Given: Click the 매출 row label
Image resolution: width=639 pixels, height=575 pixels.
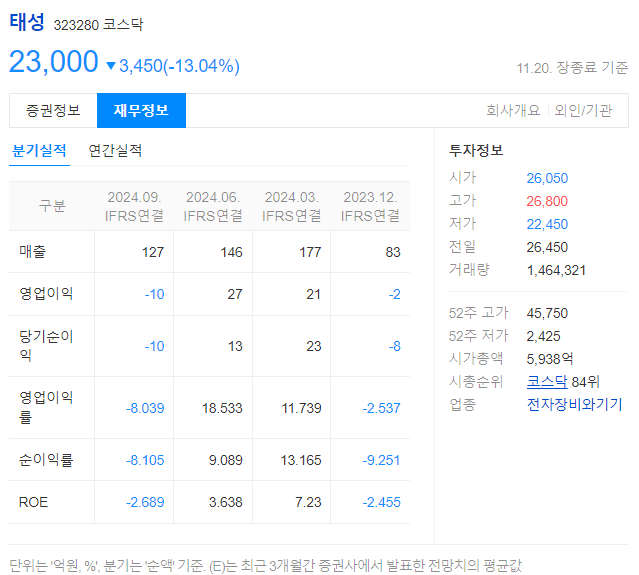Looking at the screenshot, I should tap(33, 251).
